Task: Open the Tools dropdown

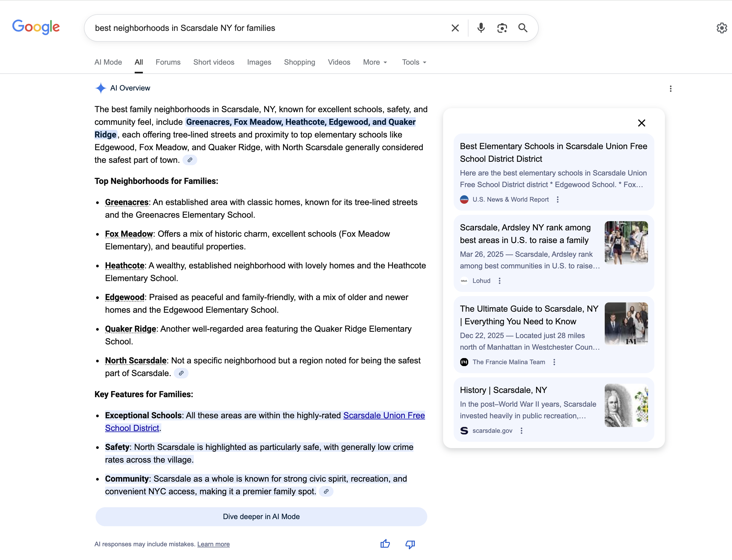Action: tap(414, 62)
